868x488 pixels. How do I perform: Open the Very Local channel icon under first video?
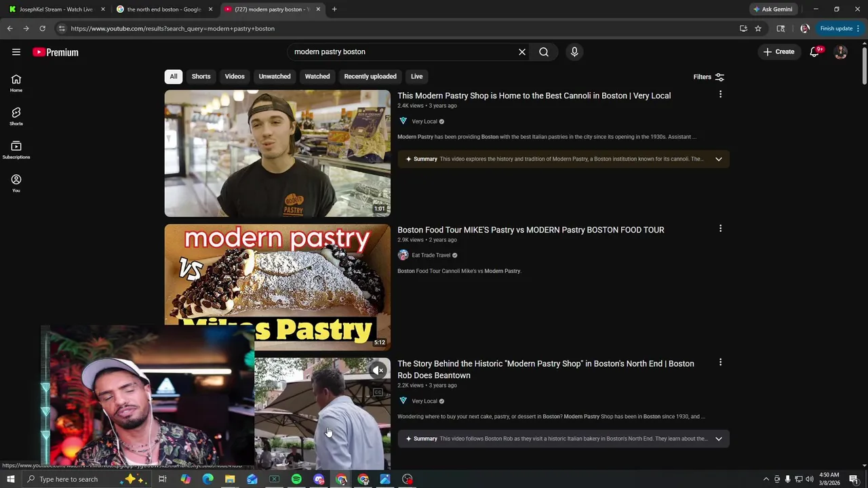click(403, 121)
